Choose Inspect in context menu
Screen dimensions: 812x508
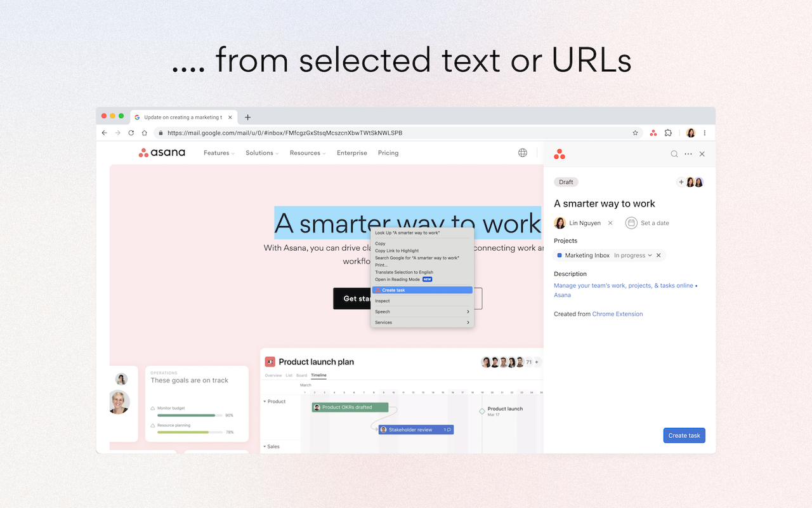[422, 301]
